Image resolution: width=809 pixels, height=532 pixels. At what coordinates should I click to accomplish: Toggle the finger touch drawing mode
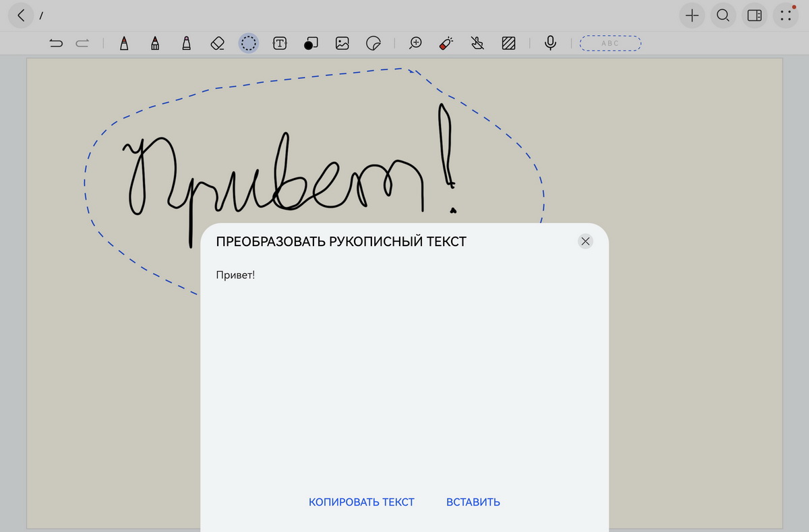tap(477, 44)
